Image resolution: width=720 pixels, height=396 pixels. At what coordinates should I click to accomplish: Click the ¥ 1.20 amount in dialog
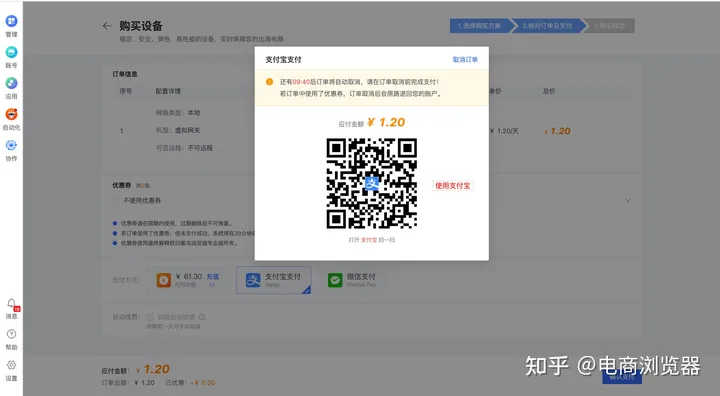[x=386, y=122]
